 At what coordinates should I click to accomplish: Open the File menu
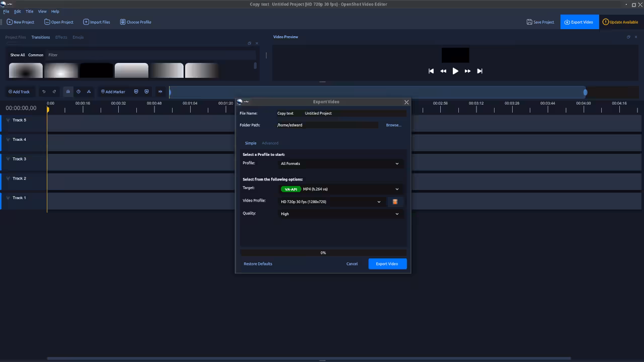pos(6,11)
